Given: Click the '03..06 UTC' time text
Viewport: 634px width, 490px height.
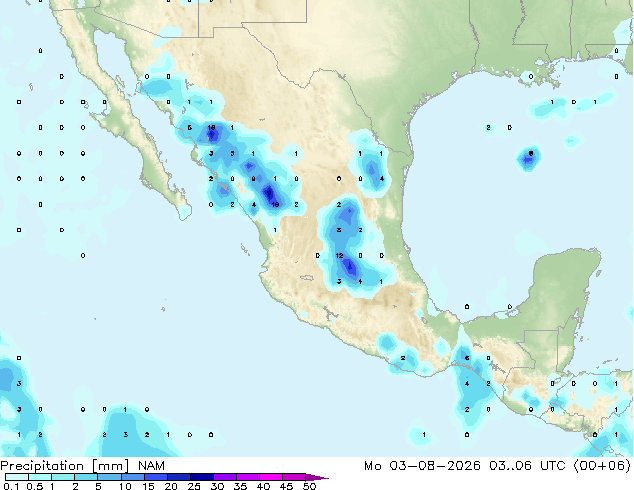Looking at the screenshot, I should [527, 466].
